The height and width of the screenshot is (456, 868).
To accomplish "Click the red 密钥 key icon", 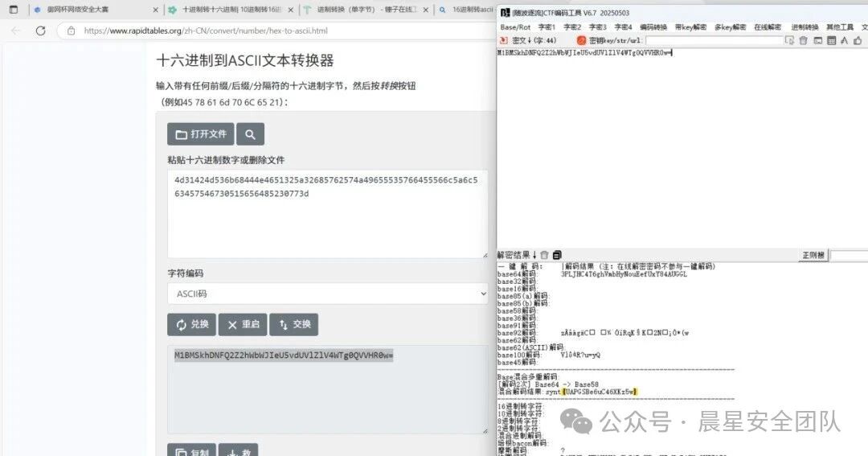I will coord(582,40).
